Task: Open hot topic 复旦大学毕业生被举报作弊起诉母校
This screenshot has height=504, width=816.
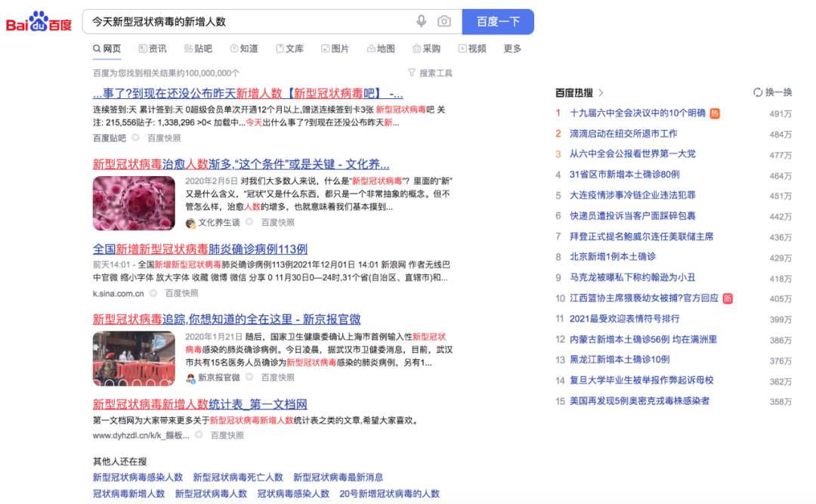Action: [x=641, y=381]
